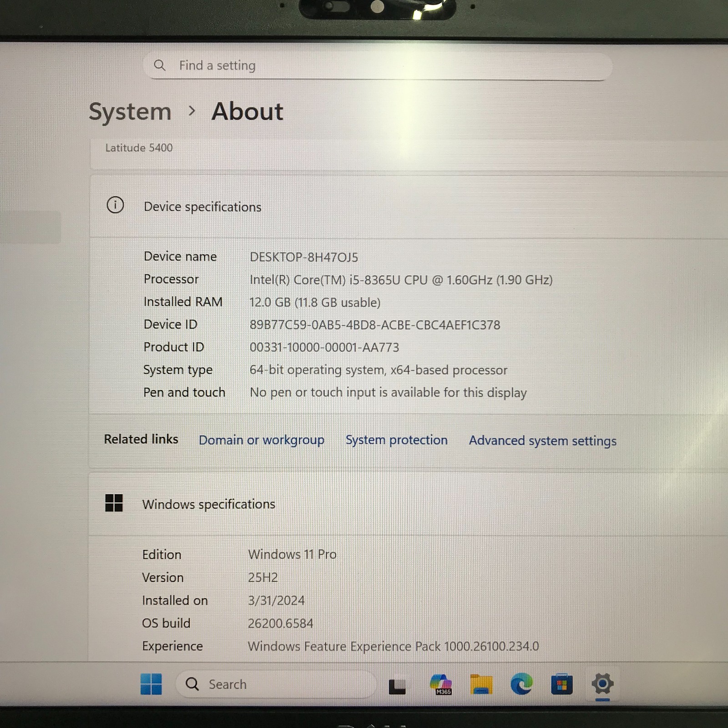Click the breadcrumb chevron separator

tap(192, 111)
